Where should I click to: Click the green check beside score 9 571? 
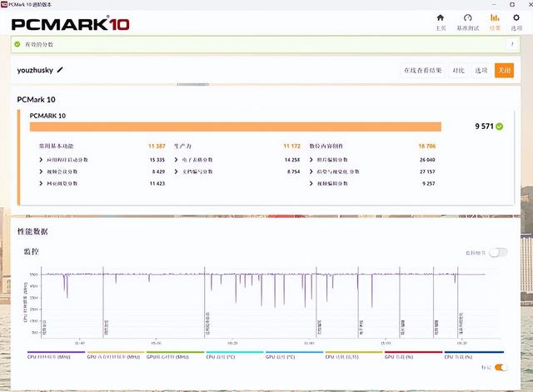click(x=500, y=127)
